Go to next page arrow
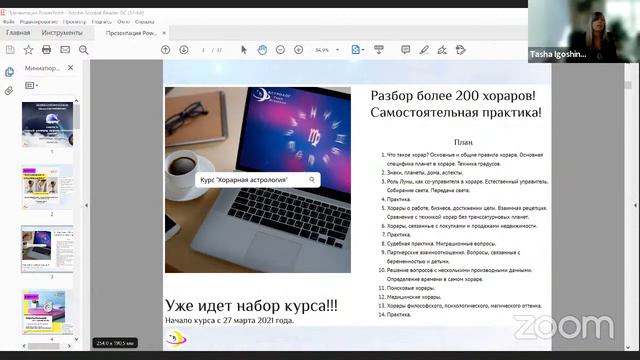Screen dimensions: 640x360 (x=184, y=50)
